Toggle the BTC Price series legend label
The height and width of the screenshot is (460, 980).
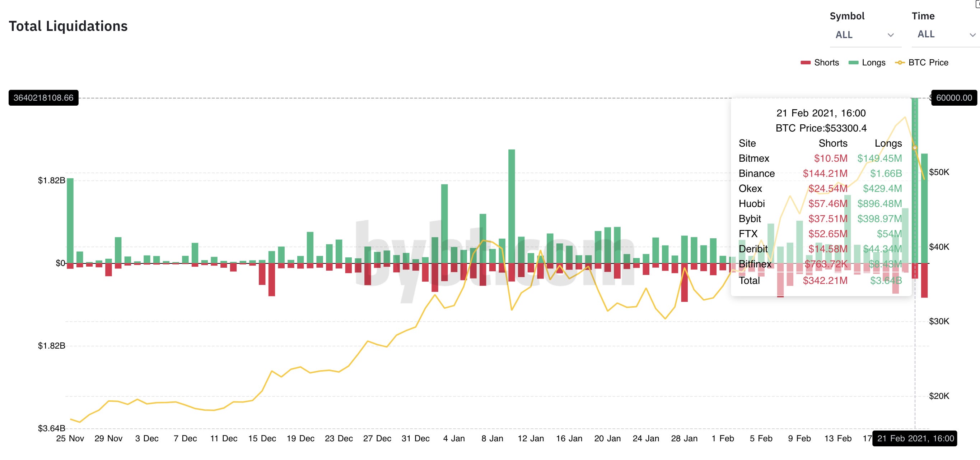click(928, 63)
